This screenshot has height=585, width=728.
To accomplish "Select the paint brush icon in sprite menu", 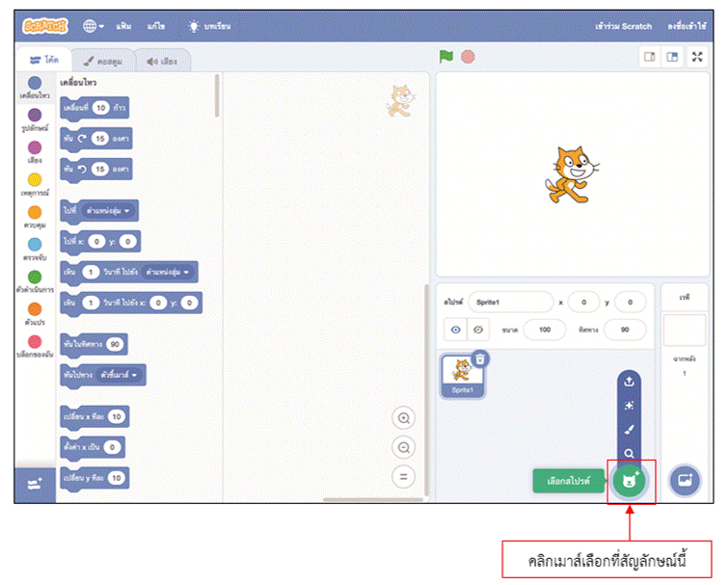I will pyautogui.click(x=629, y=430).
